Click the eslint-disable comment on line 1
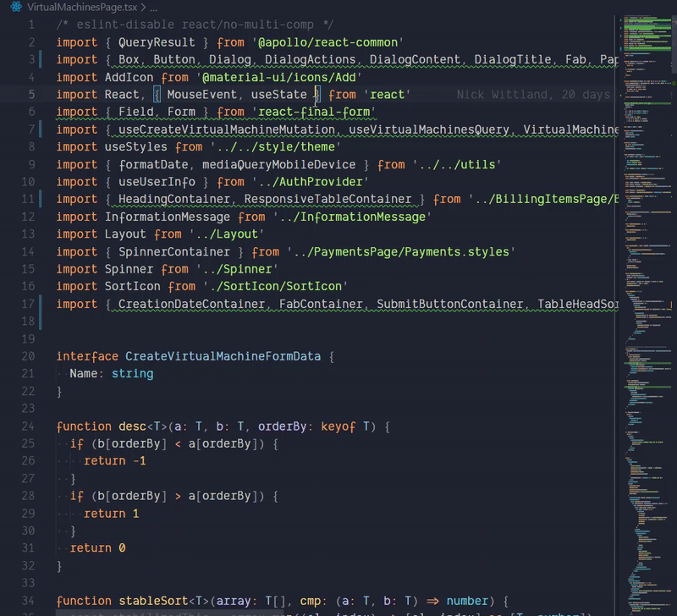Screen dimensions: 677x616 click(195, 25)
